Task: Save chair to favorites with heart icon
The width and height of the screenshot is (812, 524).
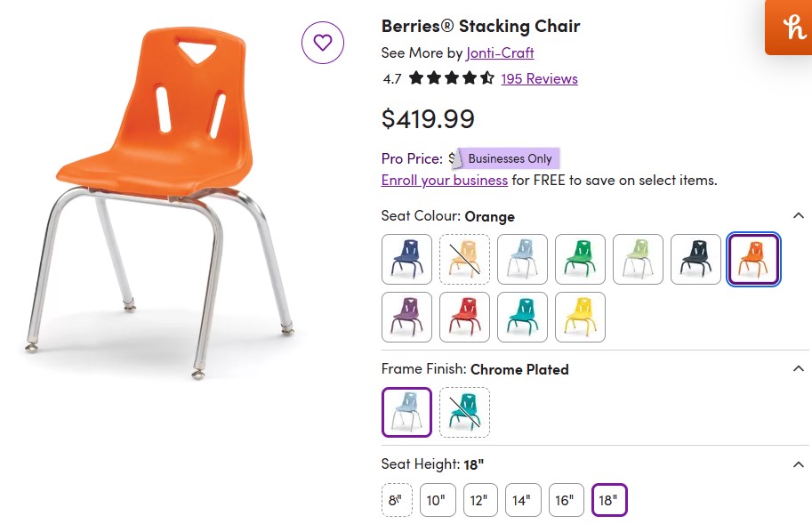Action: (322, 42)
